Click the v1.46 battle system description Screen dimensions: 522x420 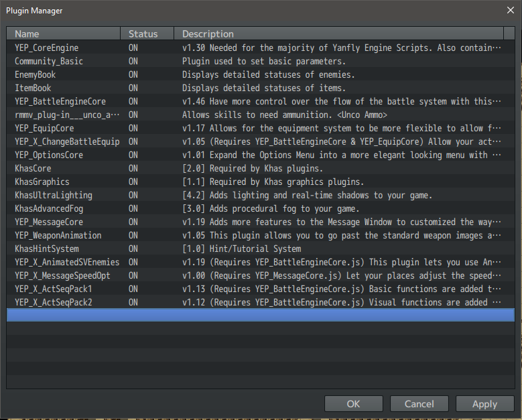(341, 102)
